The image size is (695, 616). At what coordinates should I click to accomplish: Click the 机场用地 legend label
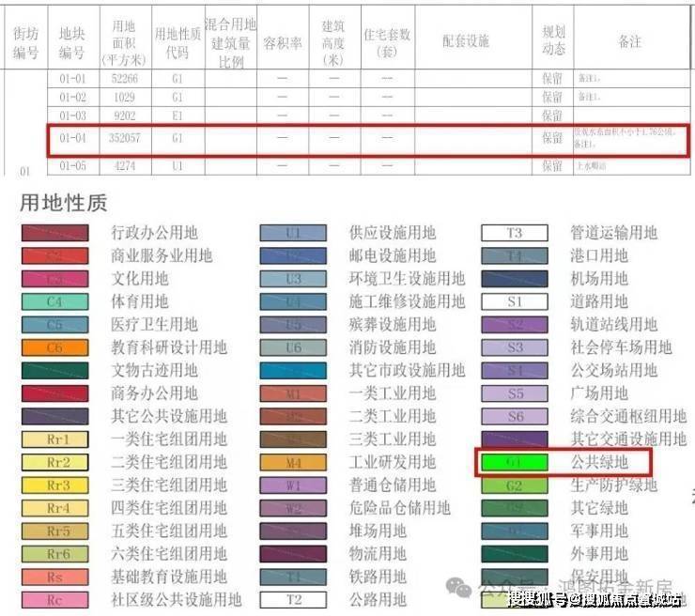point(599,279)
